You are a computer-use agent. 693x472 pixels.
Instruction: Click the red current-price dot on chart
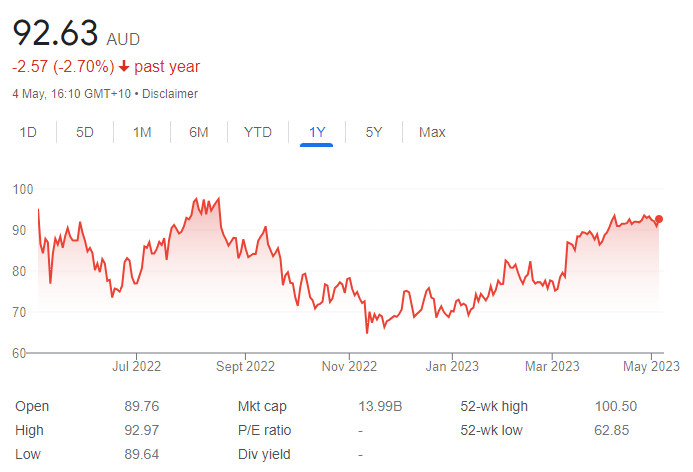pos(659,219)
